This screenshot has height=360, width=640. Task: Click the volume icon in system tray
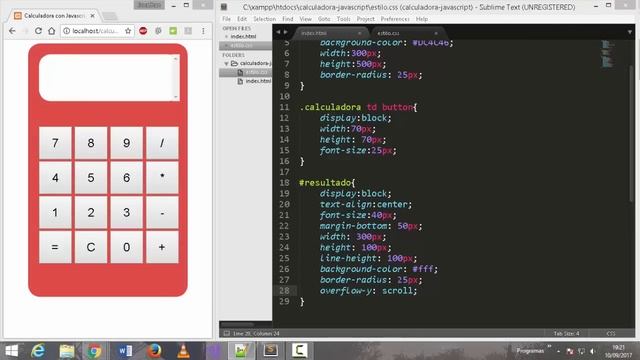coord(592,351)
